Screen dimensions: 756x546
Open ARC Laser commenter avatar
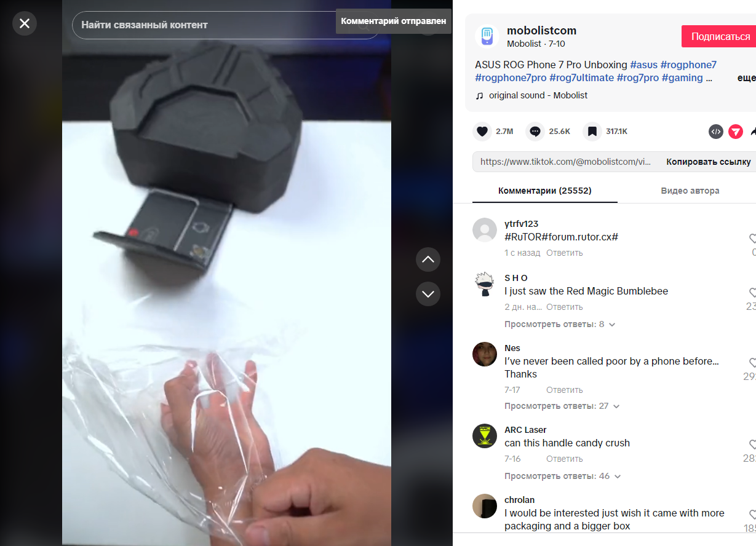tap(485, 436)
